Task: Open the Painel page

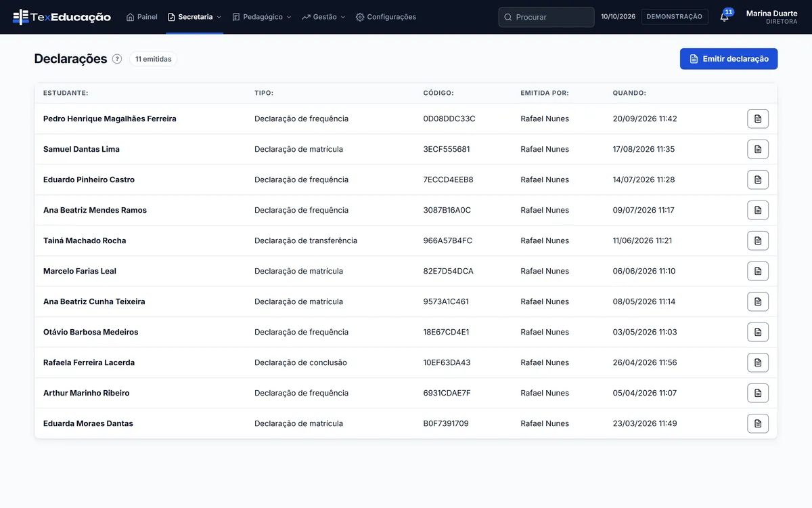Action: pyautogui.click(x=142, y=17)
